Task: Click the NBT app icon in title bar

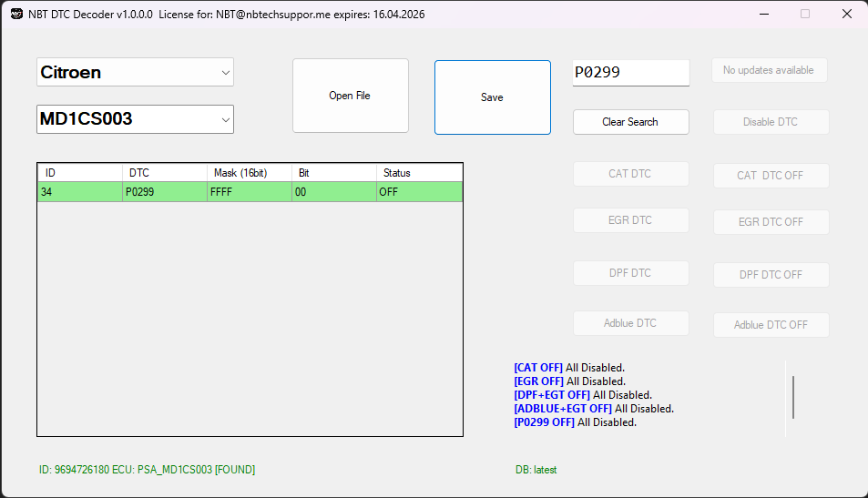Action: pos(16,14)
